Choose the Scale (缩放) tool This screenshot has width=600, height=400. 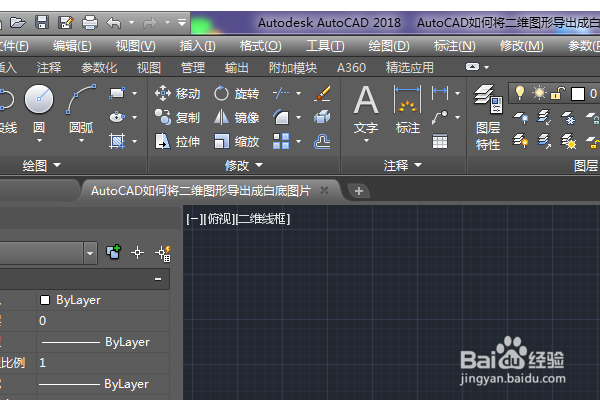pos(236,142)
